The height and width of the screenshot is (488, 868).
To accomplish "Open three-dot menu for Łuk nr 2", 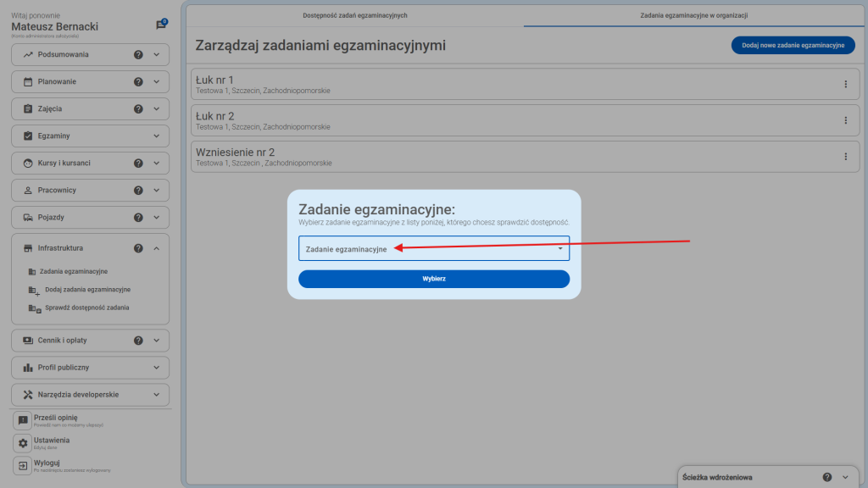I will pyautogui.click(x=845, y=120).
